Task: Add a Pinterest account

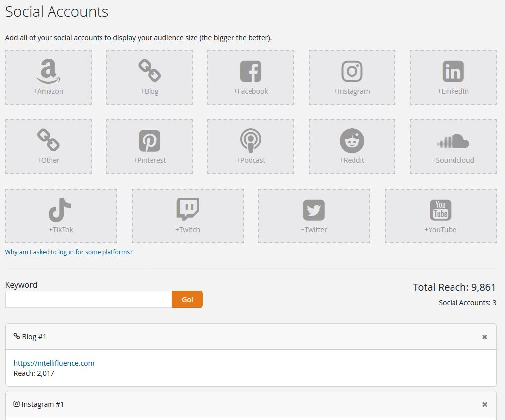Action: coord(150,147)
